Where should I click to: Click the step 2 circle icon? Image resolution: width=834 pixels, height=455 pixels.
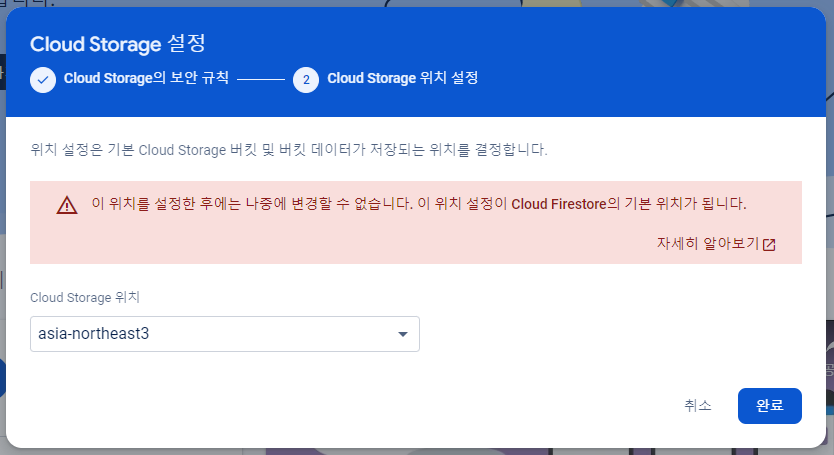(306, 80)
